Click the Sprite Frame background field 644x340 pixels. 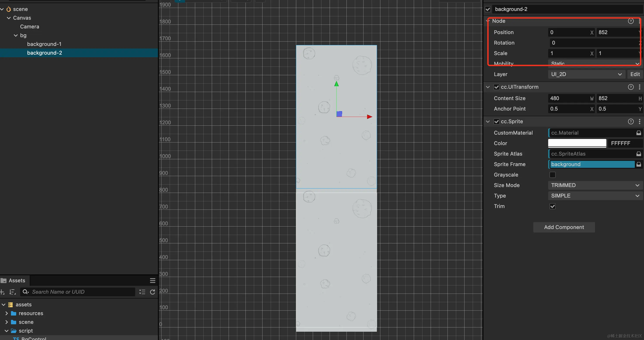tap(592, 164)
